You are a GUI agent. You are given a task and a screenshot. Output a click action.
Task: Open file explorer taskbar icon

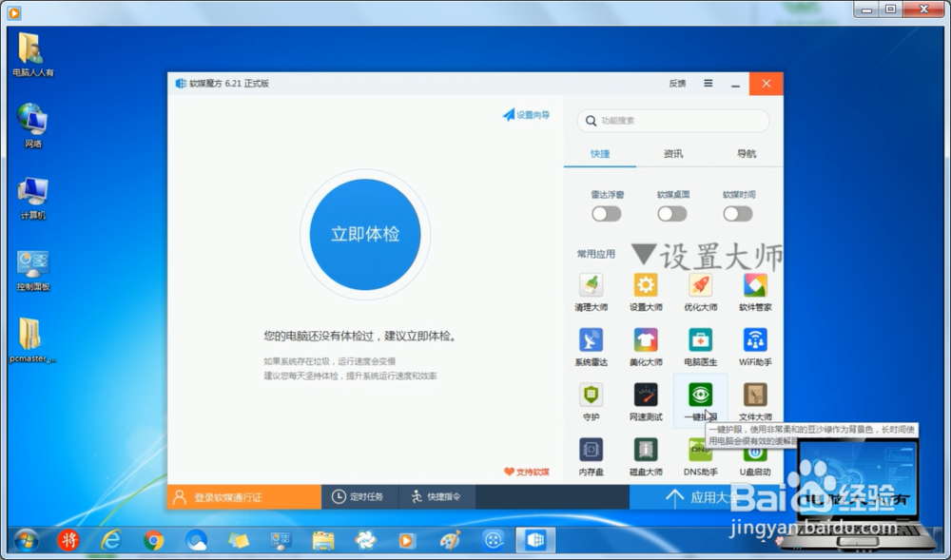click(323, 540)
